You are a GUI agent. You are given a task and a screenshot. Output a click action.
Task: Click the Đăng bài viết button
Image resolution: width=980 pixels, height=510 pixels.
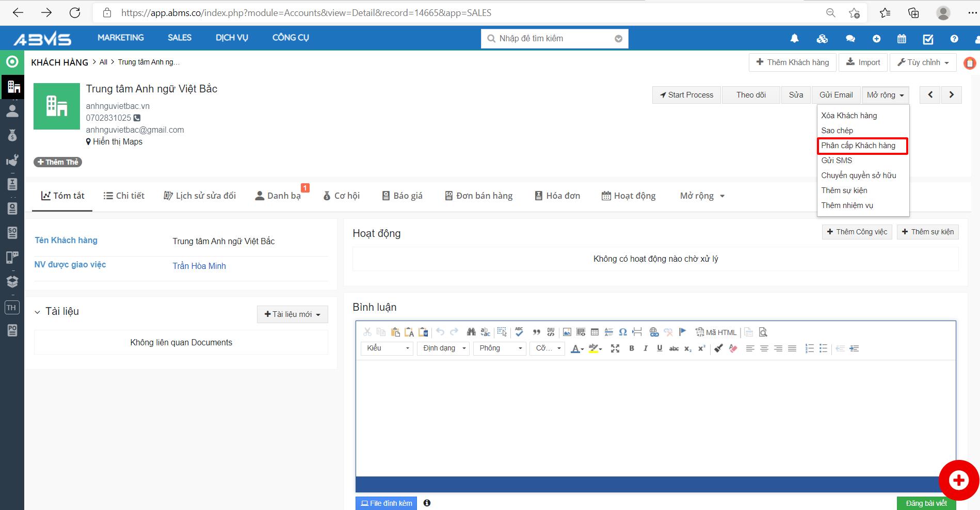pyautogui.click(x=926, y=503)
